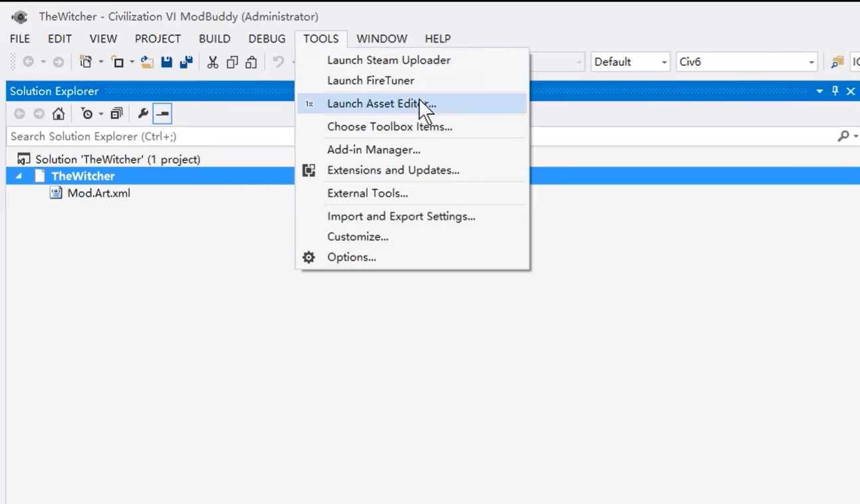Open the Add New Item dropdown arrow
The height and width of the screenshot is (504, 860).
pos(132,62)
